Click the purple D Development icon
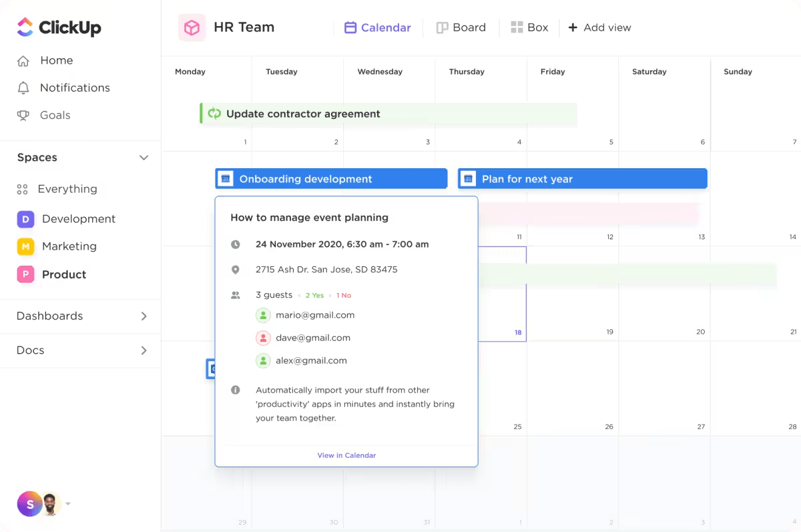The height and width of the screenshot is (532, 801). tap(25, 219)
